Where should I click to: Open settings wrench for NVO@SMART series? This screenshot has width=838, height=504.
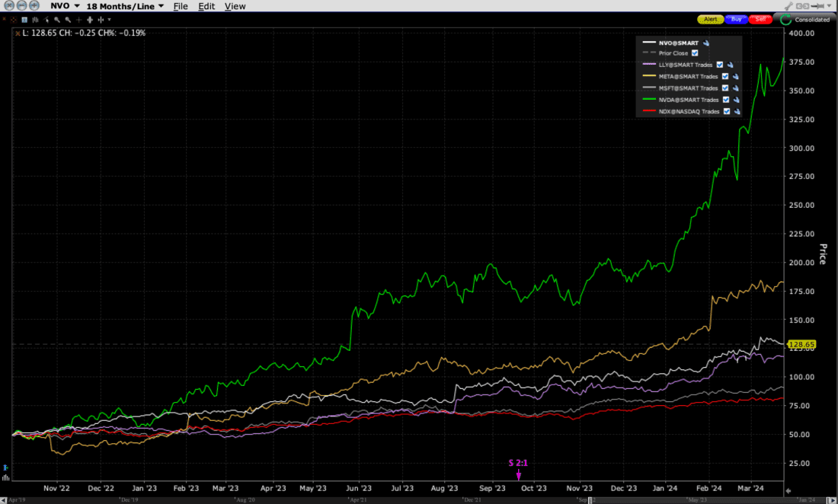point(706,43)
